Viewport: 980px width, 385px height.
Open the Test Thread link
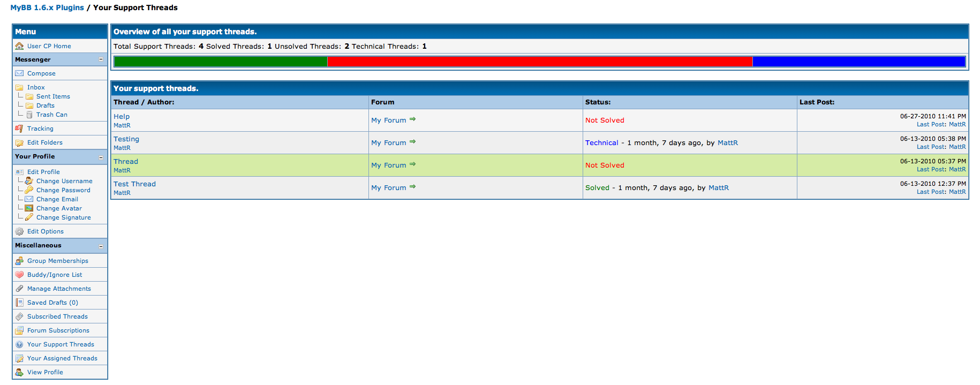pyautogui.click(x=134, y=184)
